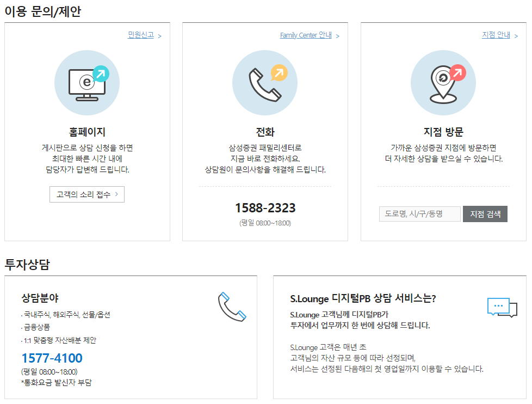Click the 홈페이지 card heading
The height and width of the screenshot is (404, 532).
coord(87,132)
